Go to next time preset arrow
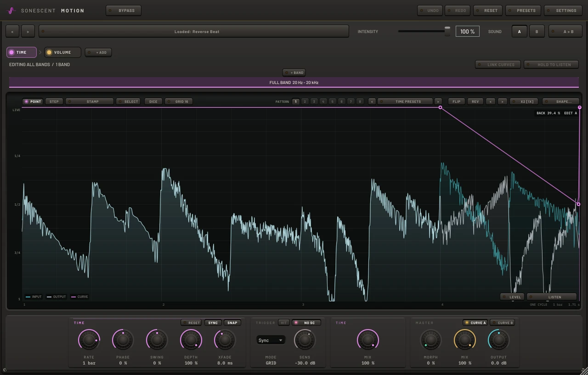This screenshot has width=588, height=375. point(438,101)
